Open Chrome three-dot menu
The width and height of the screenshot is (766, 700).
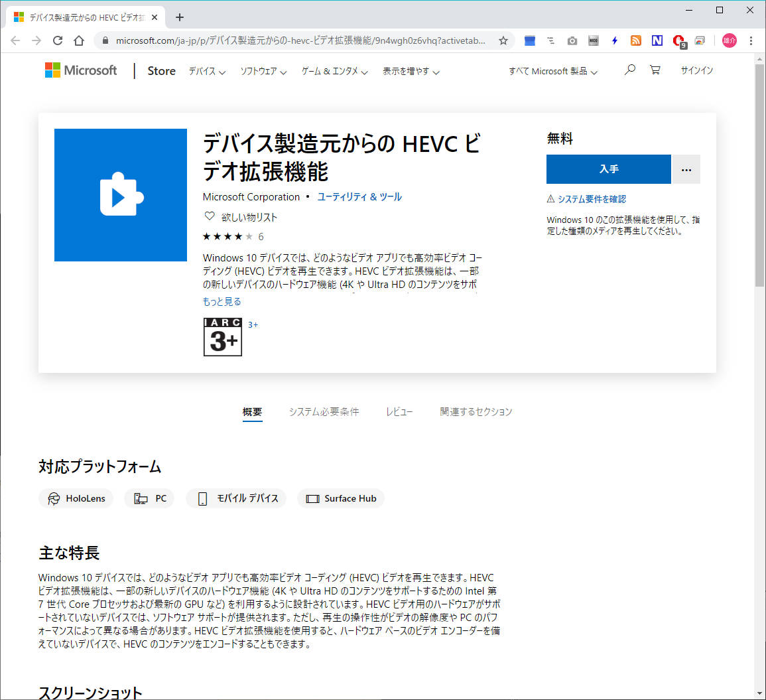(x=751, y=40)
